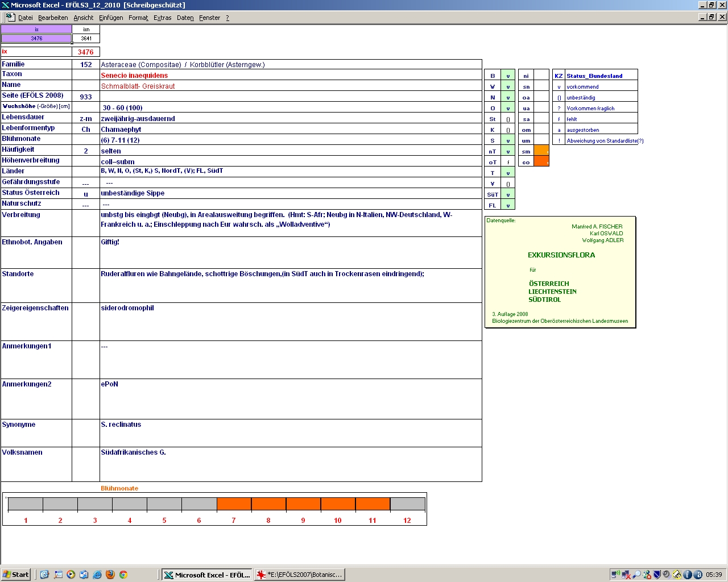Click the status cell for St showing ()

point(508,119)
